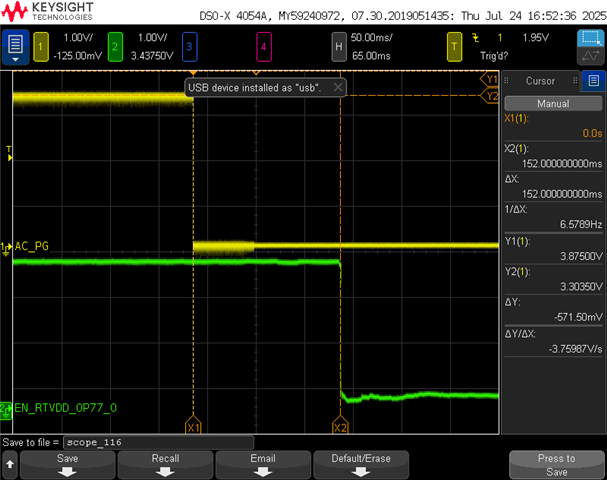The height and width of the screenshot is (480, 607).
Task: Select the Y2(1) 3.30350V field
Action: tap(553, 279)
